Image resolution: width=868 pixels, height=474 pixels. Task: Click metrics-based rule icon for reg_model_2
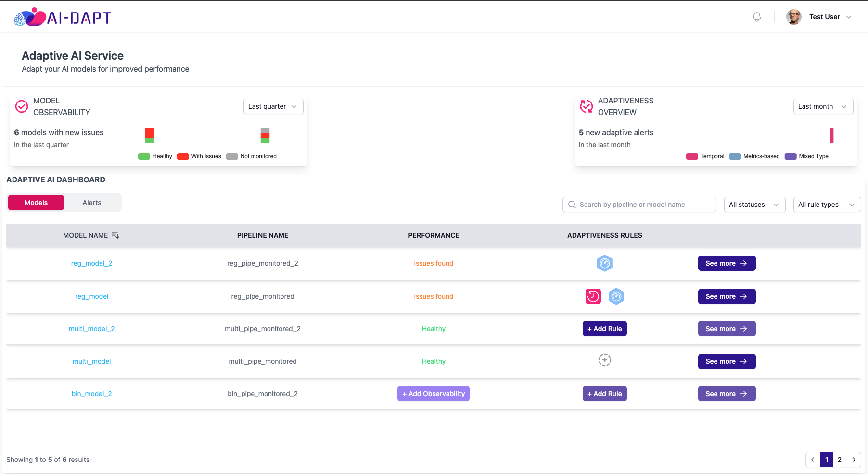[605, 263]
